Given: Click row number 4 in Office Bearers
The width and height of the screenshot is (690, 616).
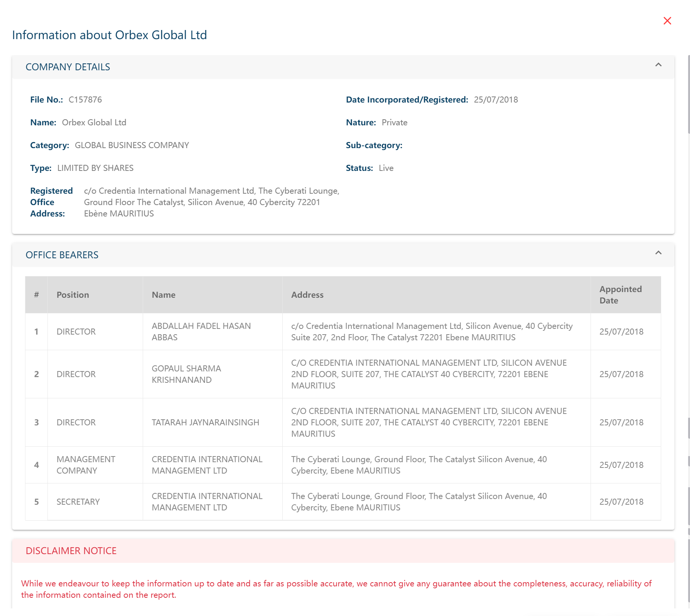Looking at the screenshot, I should (36, 465).
